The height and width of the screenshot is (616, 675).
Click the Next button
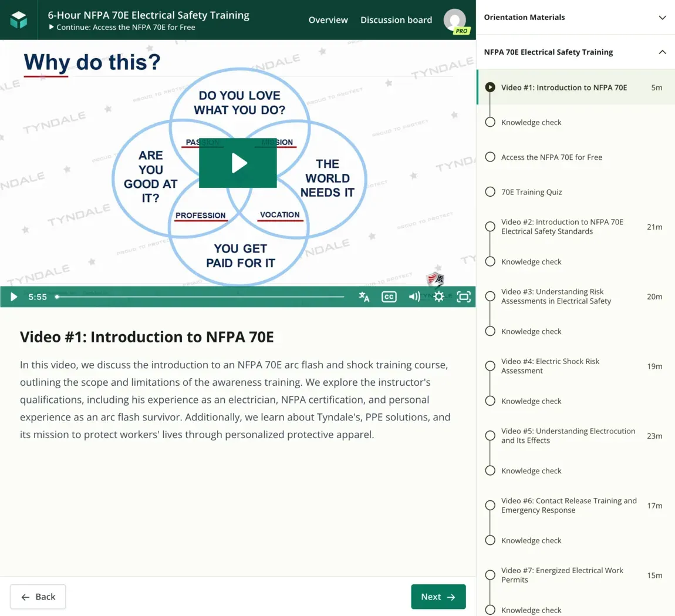(438, 597)
